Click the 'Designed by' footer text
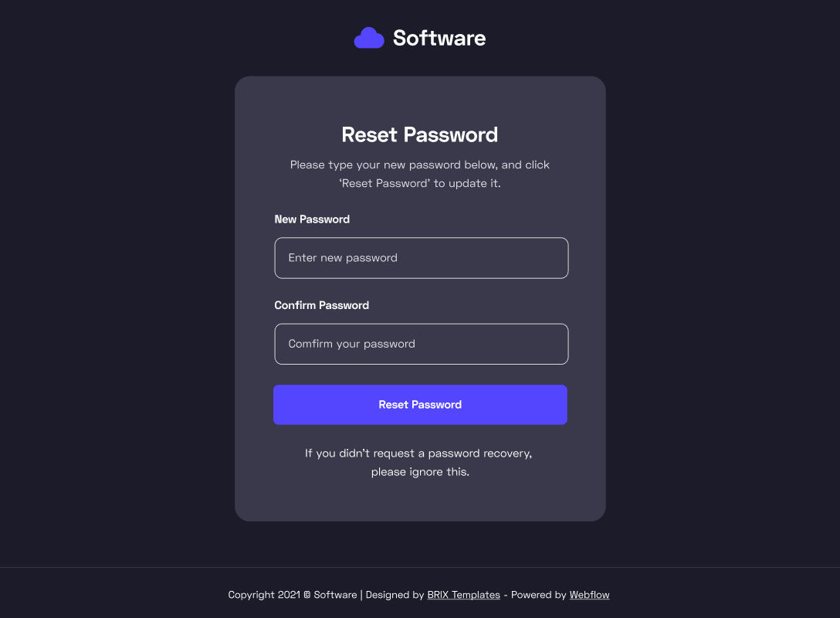 click(396, 595)
